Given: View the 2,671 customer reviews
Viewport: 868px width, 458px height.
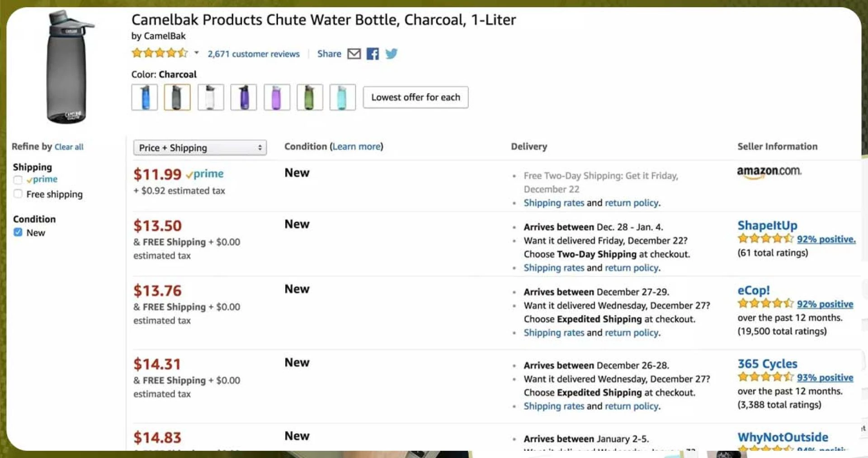Looking at the screenshot, I should pyautogui.click(x=253, y=54).
